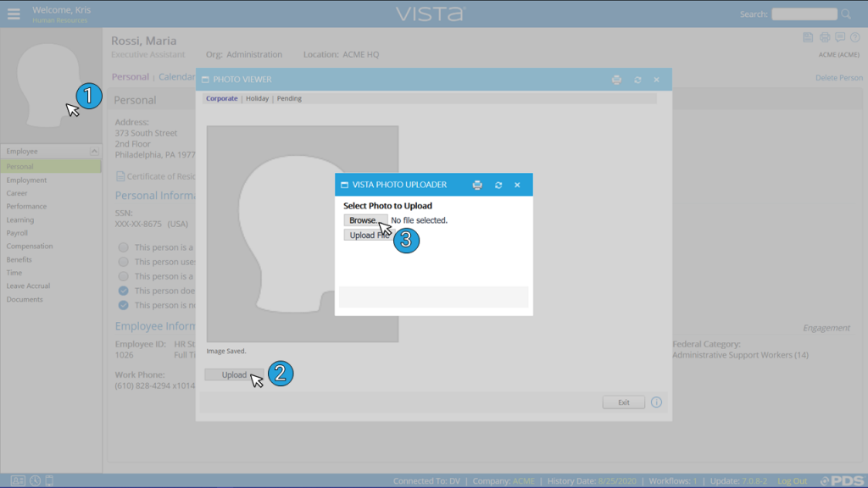Toggle the 'This person use' option

coord(124,262)
